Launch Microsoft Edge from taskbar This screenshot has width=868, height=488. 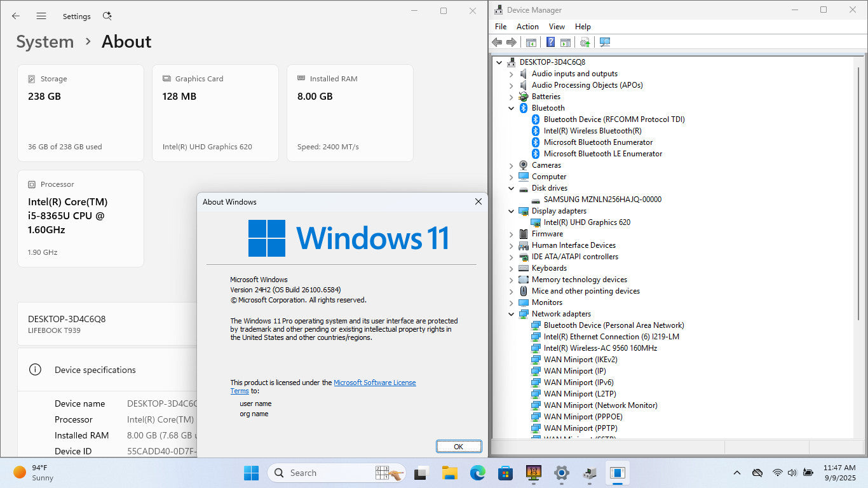tap(478, 473)
